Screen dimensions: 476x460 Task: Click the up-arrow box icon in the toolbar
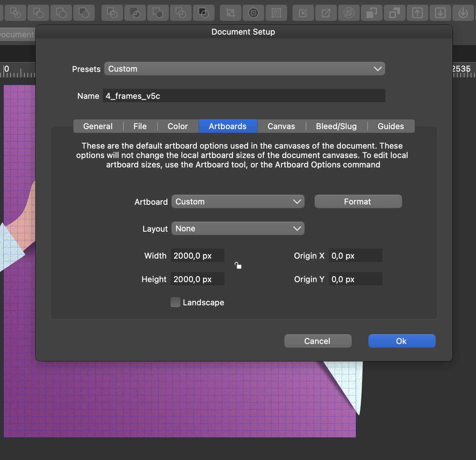click(x=418, y=13)
